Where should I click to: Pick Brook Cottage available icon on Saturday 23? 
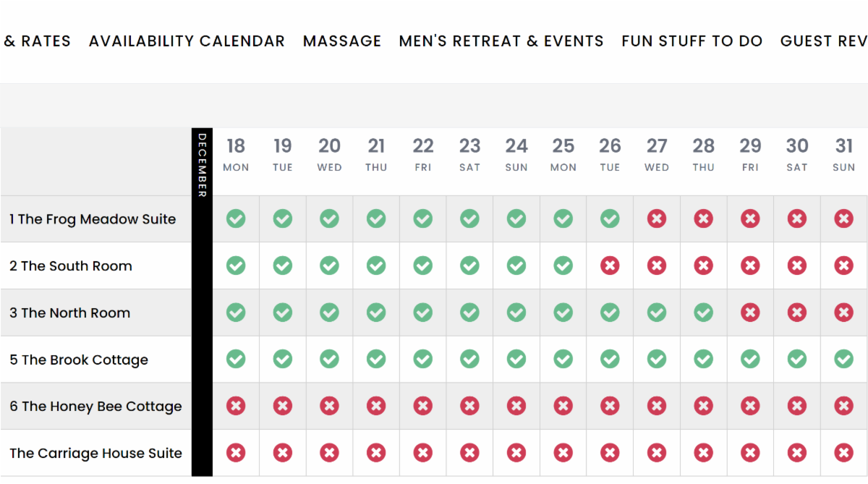click(469, 359)
